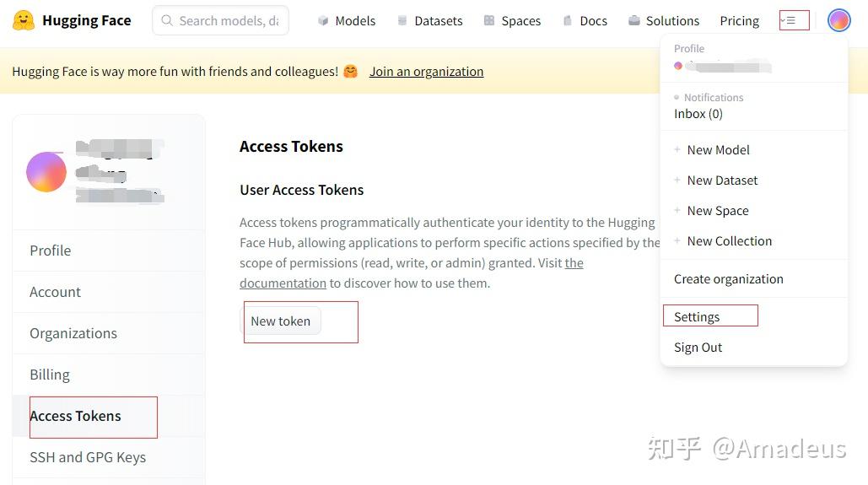This screenshot has width=868, height=485.
Task: Choose Sign Out from the dropdown menu
Action: pos(698,348)
